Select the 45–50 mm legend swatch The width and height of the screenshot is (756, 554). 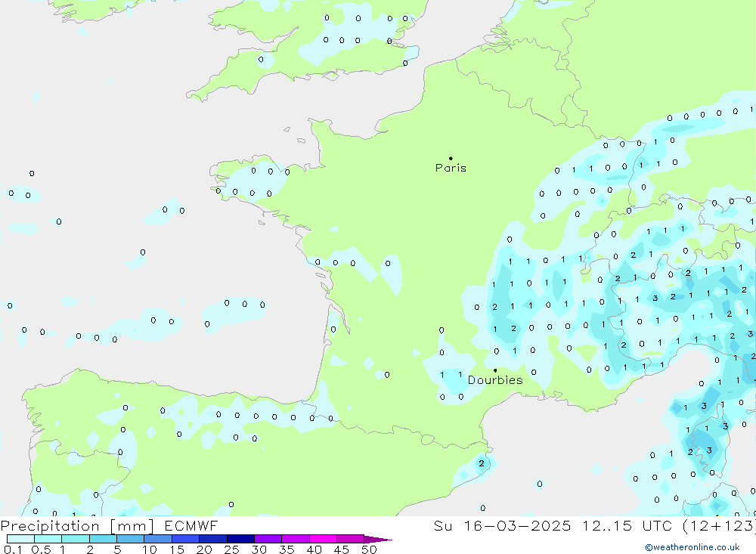351,539
